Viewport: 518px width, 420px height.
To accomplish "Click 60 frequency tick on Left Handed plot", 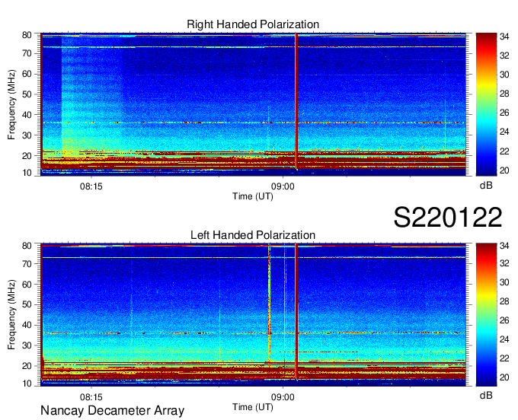I will click(x=27, y=284).
